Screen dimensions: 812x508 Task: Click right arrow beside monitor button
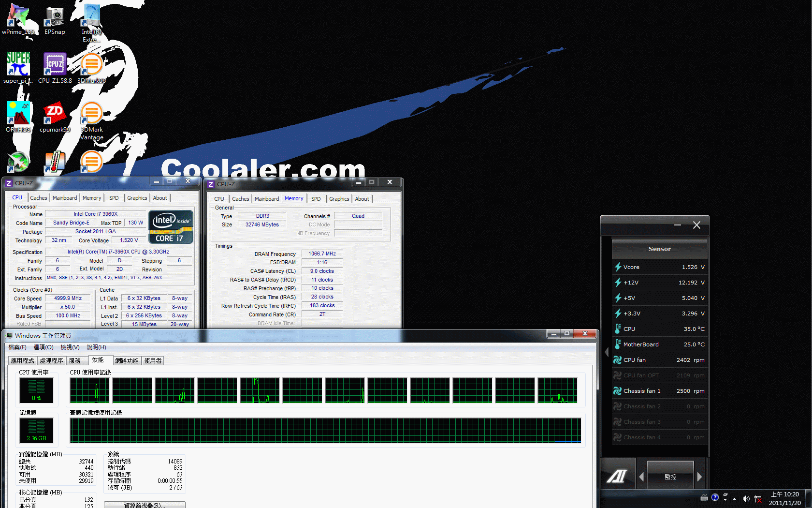699,477
